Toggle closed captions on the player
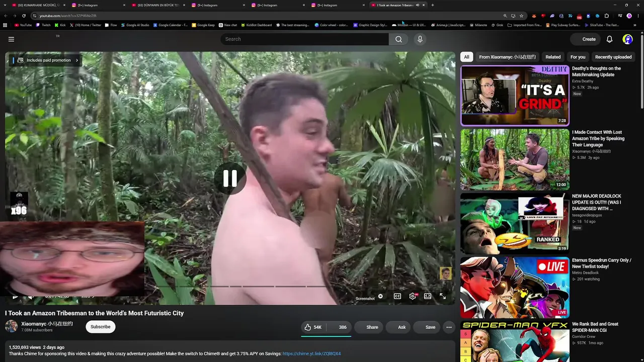Screen dimensions: 644x362 397,296
